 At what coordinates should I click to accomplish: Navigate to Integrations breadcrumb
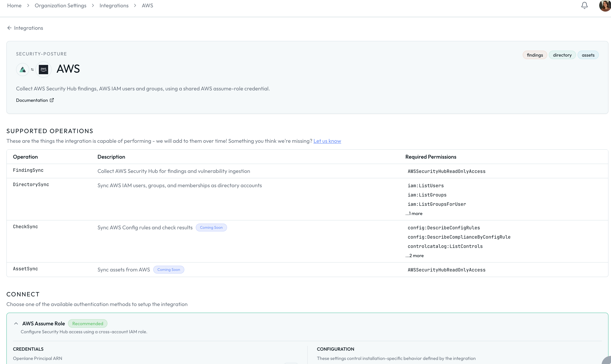(x=114, y=5)
